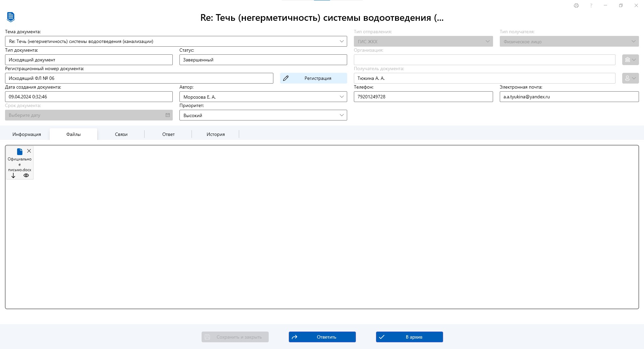Screen dimensions: 644x349
Task: Open the Связи tab
Action: point(121,134)
